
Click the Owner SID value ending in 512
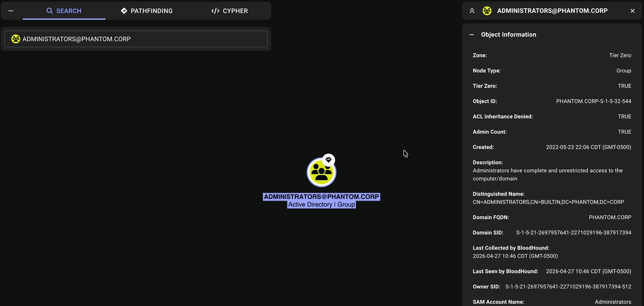(568, 287)
